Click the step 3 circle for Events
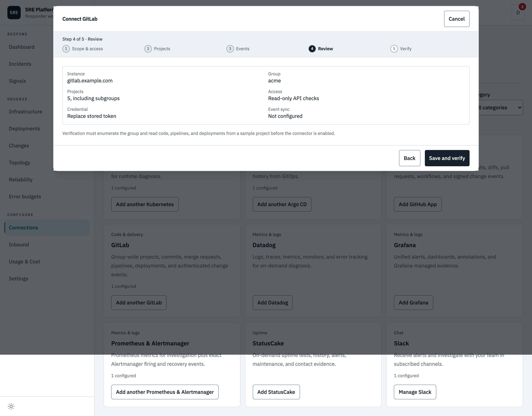 pyautogui.click(x=230, y=49)
